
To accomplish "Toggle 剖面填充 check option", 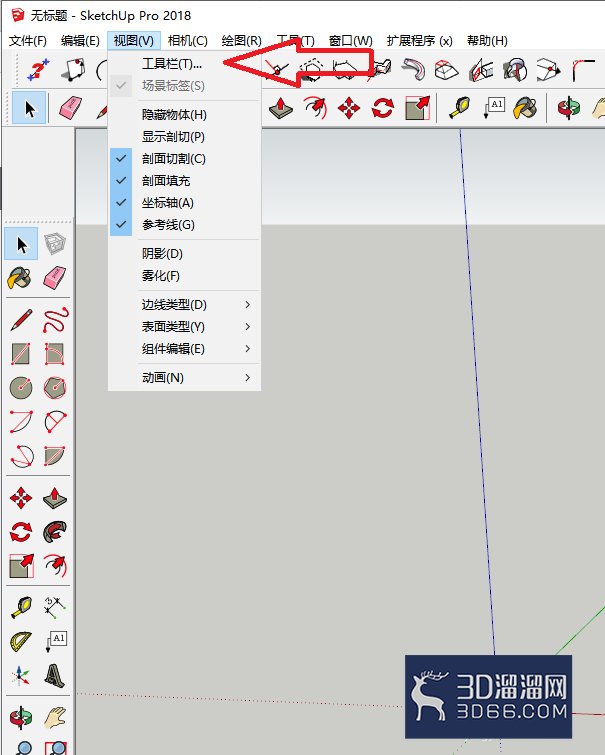I will coord(185,181).
